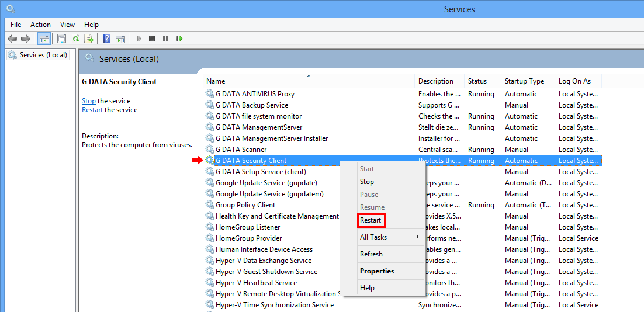644x312 pixels.
Task: Select Hyper-V Guest Shutdown Service name
Action: click(266, 271)
